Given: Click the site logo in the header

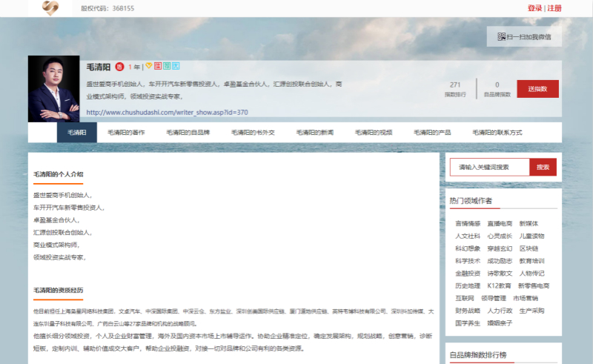Looking at the screenshot, I should (x=50, y=8).
